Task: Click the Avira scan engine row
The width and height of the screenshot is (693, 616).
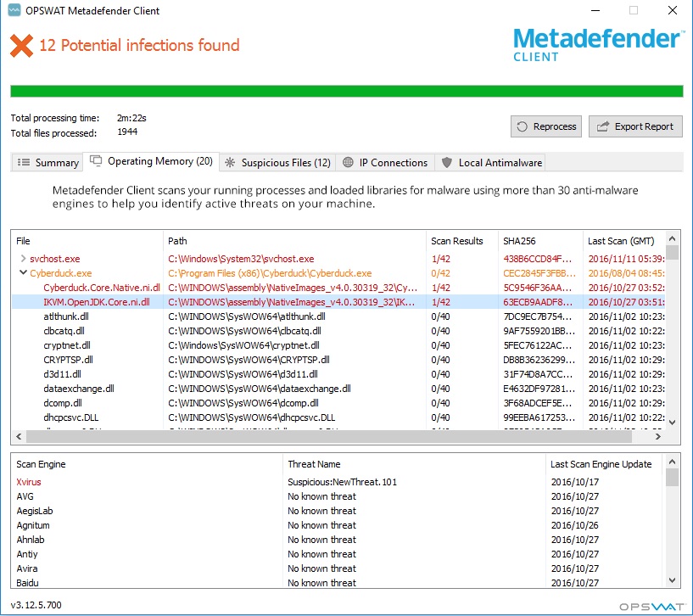Action: pyautogui.click(x=338, y=568)
